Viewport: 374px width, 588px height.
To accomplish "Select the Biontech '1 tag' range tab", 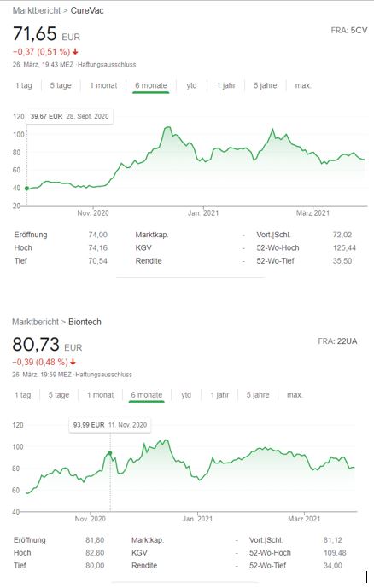I will [23, 395].
